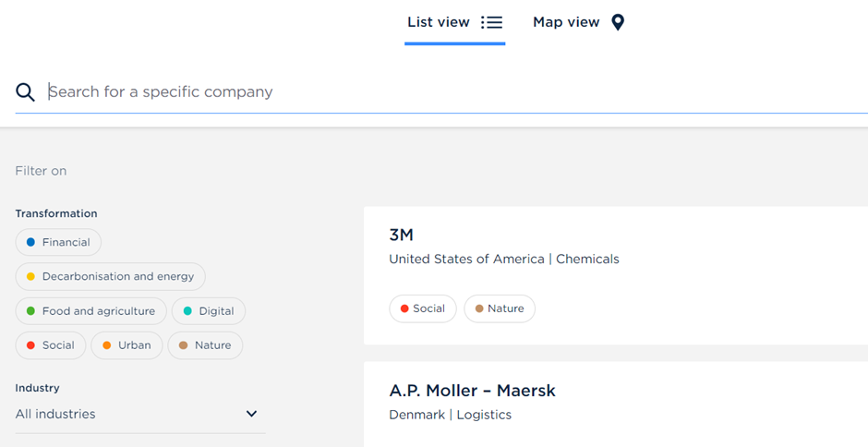The image size is (868, 447).
Task: Click the Industry dropdown chevron arrow
Action: click(x=251, y=414)
